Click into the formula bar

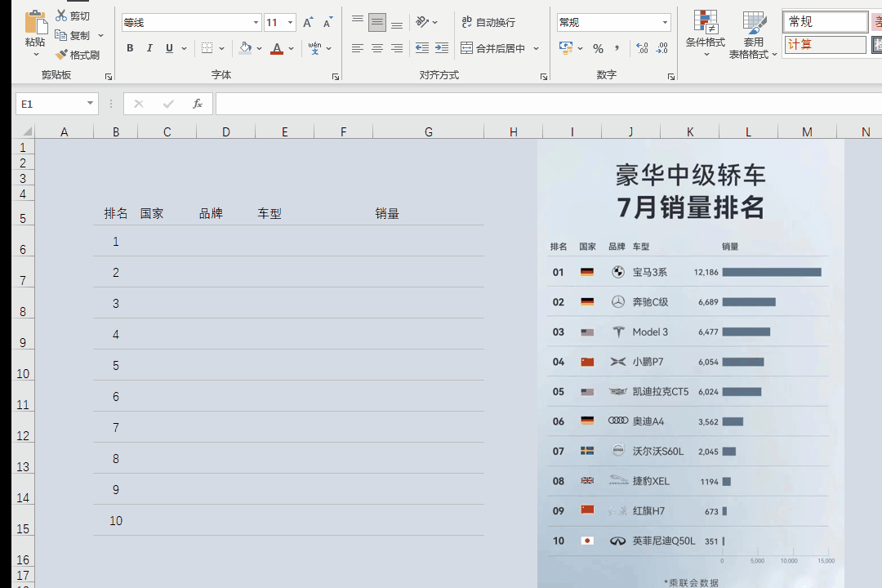549,104
